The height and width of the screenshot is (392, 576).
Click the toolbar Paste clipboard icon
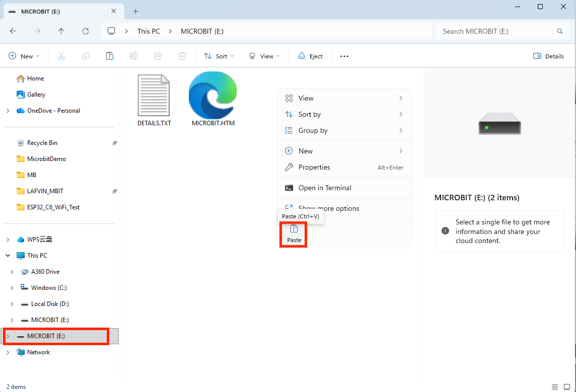pos(109,56)
